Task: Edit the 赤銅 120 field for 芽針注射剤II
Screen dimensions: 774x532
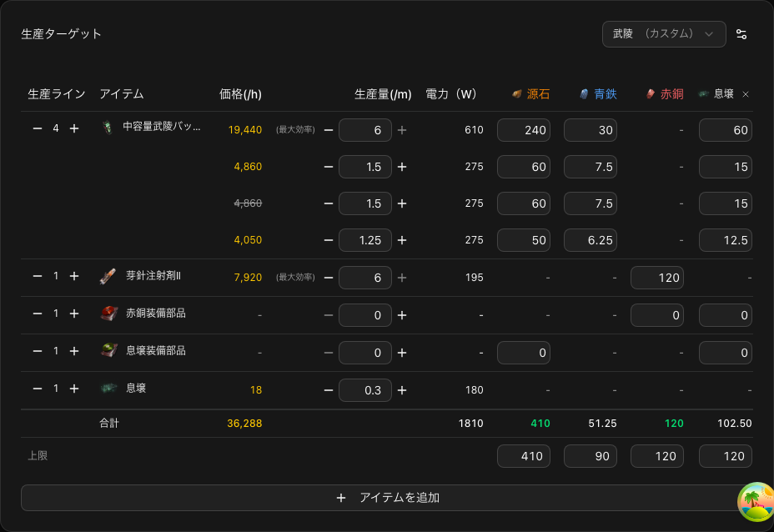Action: [657, 278]
